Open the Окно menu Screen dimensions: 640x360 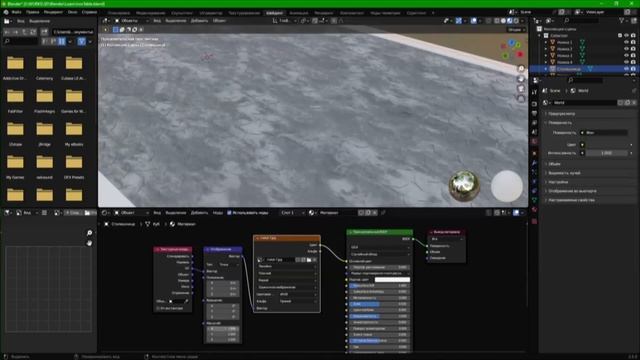pos(73,12)
